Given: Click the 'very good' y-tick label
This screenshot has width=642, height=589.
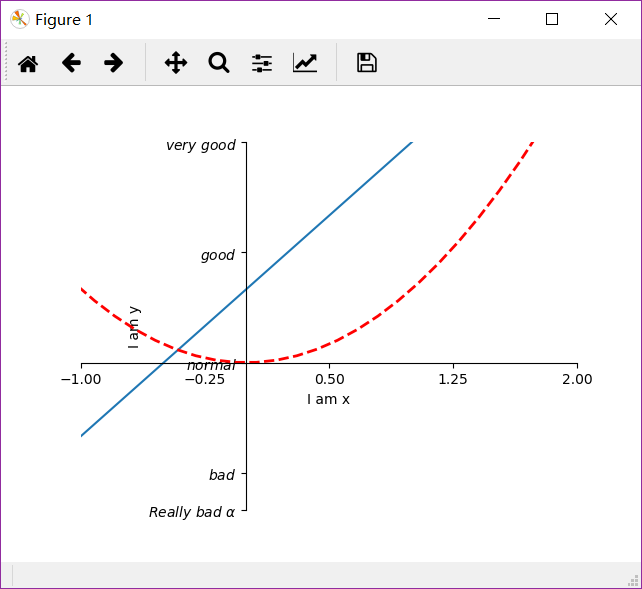Looking at the screenshot, I should pos(201,145).
